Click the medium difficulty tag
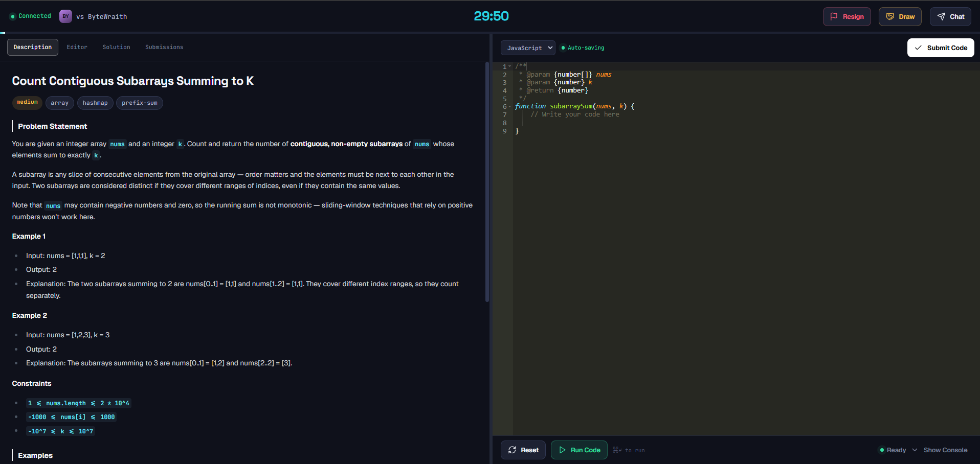The width and height of the screenshot is (980, 464). pos(27,102)
